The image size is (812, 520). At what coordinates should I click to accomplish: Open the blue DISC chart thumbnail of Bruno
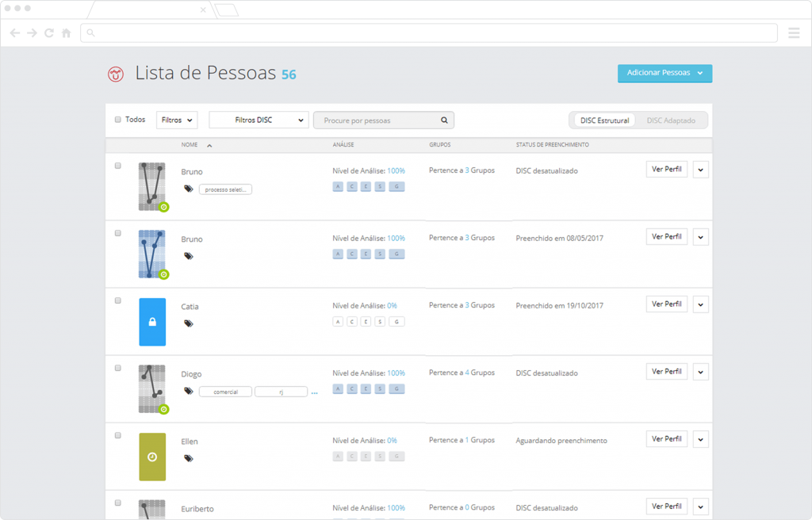[x=152, y=254]
